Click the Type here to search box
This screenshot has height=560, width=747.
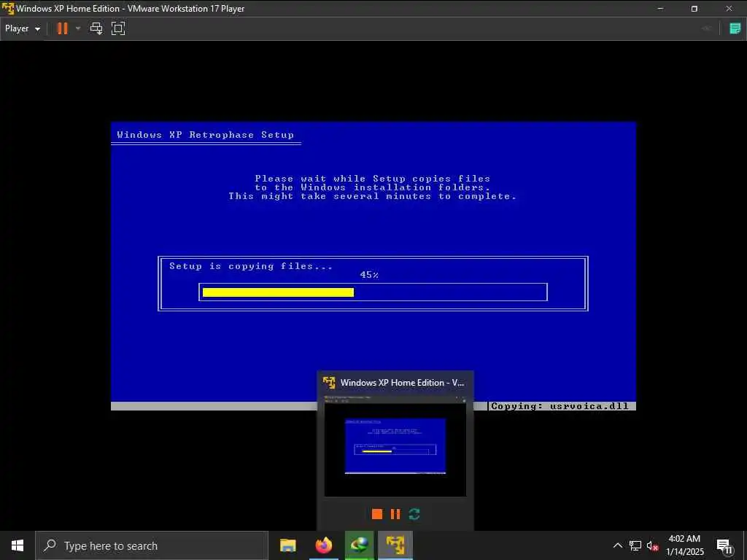[x=152, y=545]
